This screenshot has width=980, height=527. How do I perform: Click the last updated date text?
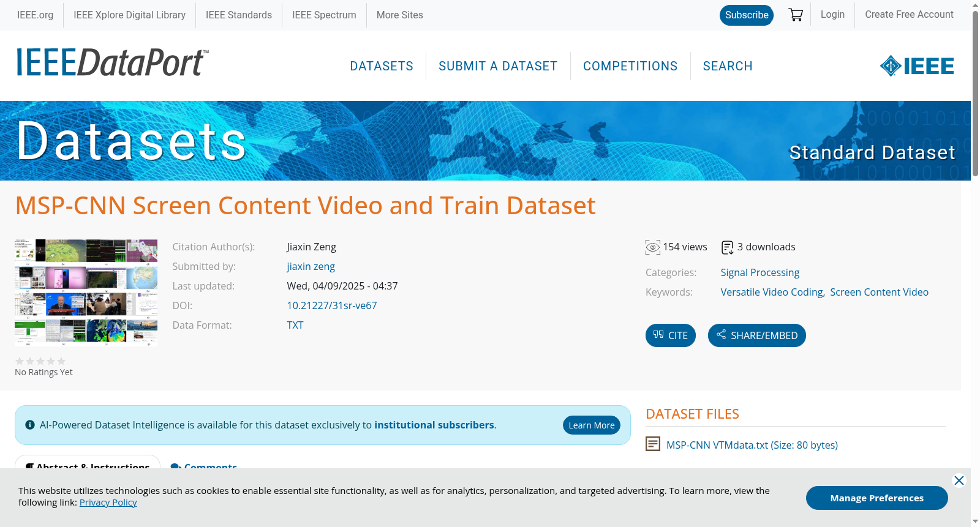coord(342,286)
